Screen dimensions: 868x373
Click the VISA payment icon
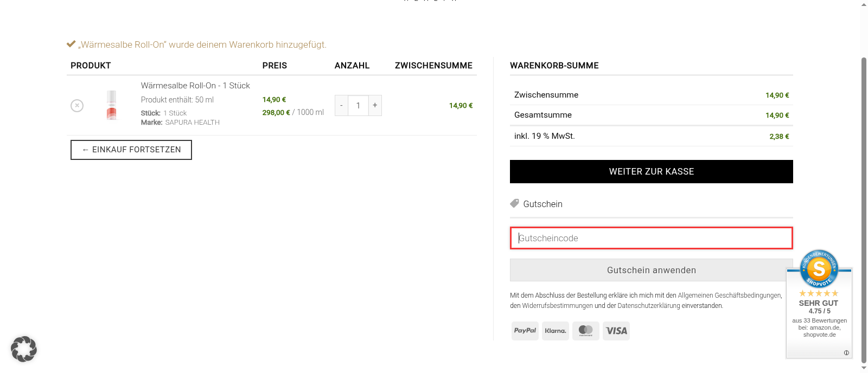point(616,331)
